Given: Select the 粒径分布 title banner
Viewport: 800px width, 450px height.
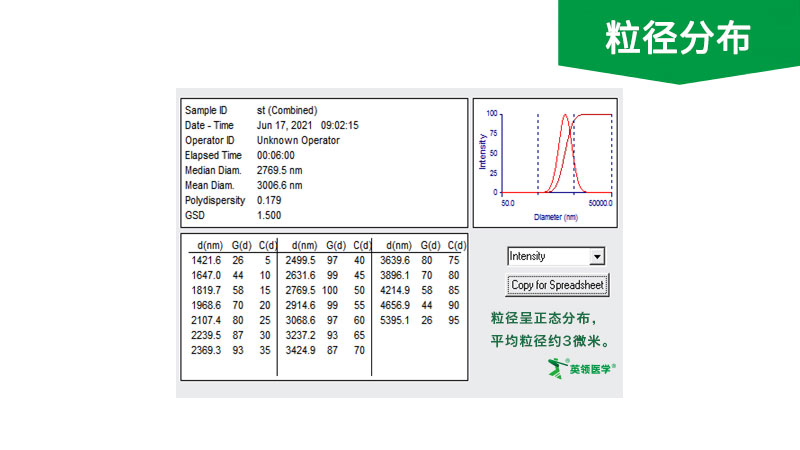Looking at the screenshot, I should [x=677, y=38].
